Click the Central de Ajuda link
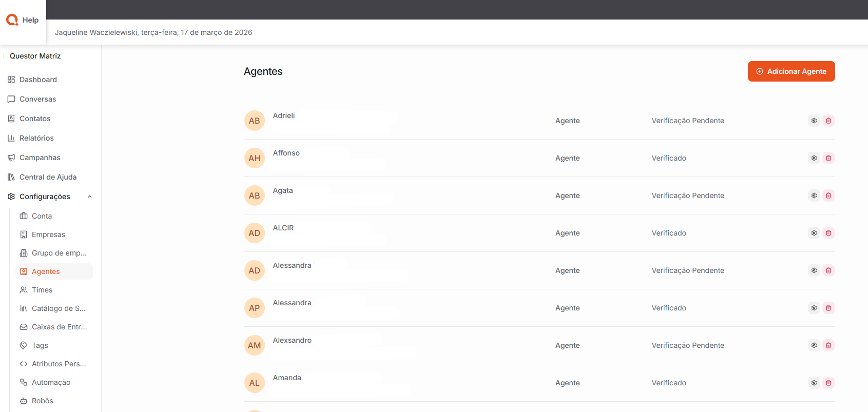The image size is (868, 412). click(x=48, y=177)
